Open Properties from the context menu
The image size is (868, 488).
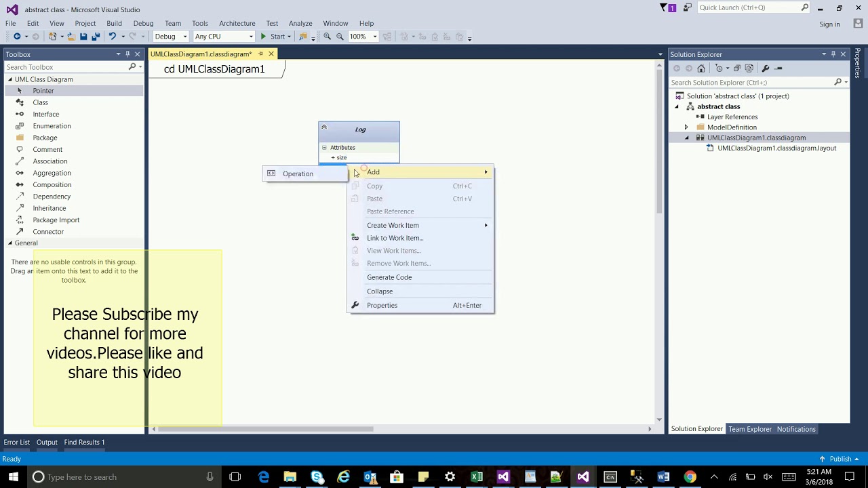click(420, 305)
